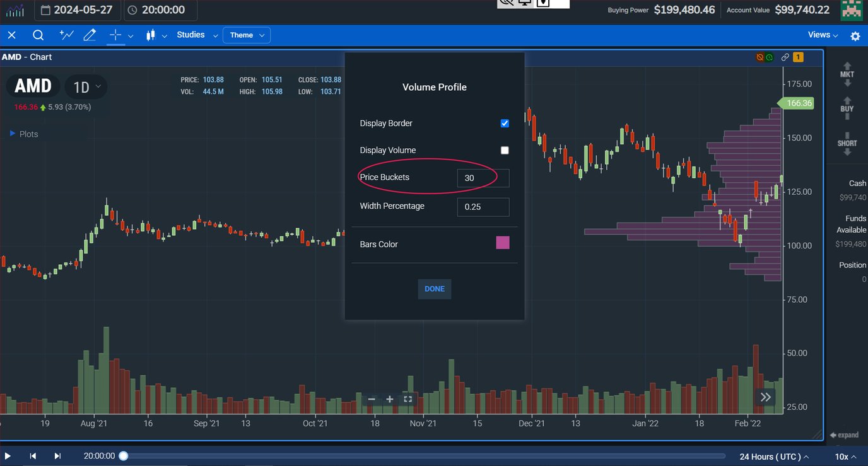868x466 pixels.
Task: Select the compare/add line tool
Action: (x=66, y=35)
